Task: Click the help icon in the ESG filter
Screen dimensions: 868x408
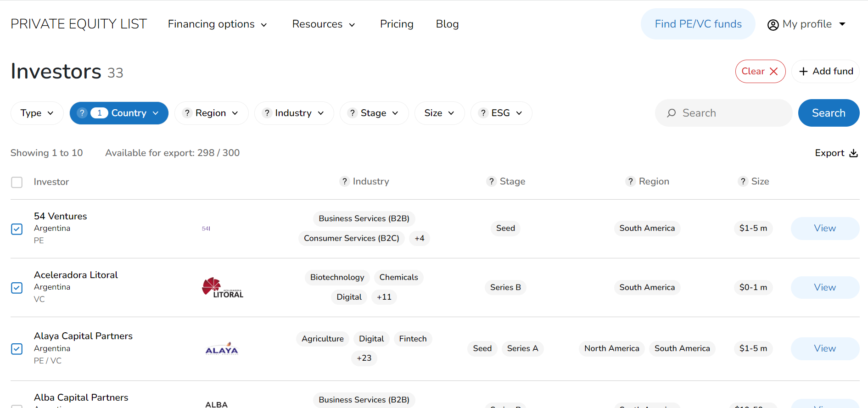Action: point(483,113)
